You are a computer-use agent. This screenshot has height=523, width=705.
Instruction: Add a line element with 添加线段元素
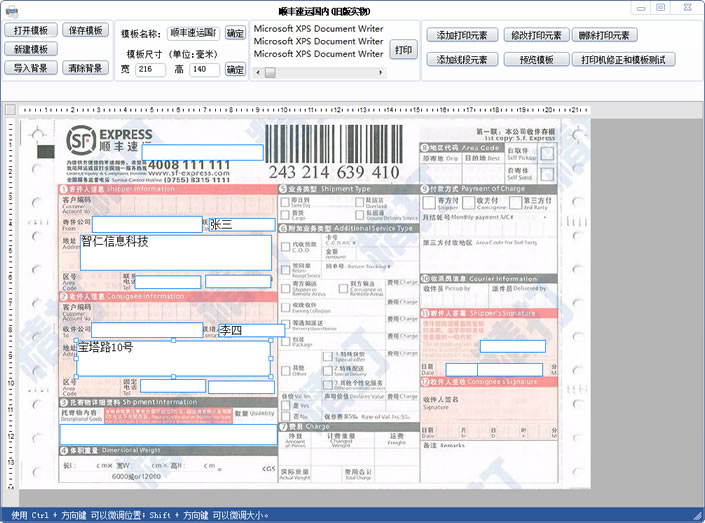pyautogui.click(x=462, y=60)
